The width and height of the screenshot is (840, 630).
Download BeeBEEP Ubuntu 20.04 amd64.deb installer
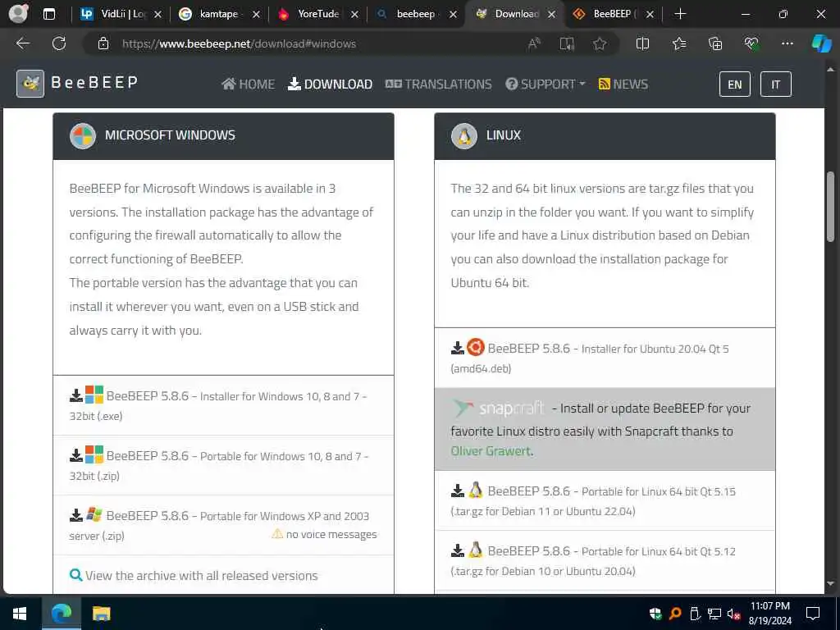click(605, 358)
